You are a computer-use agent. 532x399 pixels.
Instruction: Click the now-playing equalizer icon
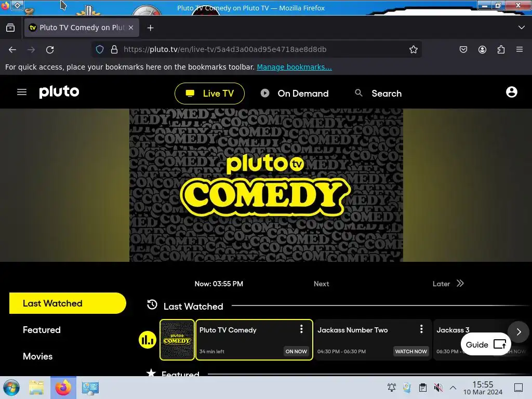(x=147, y=340)
